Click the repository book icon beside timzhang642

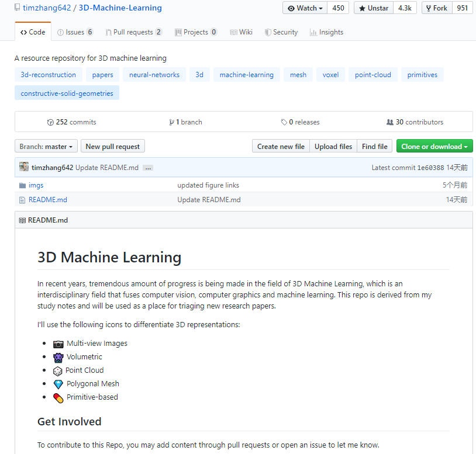pyautogui.click(x=18, y=7)
